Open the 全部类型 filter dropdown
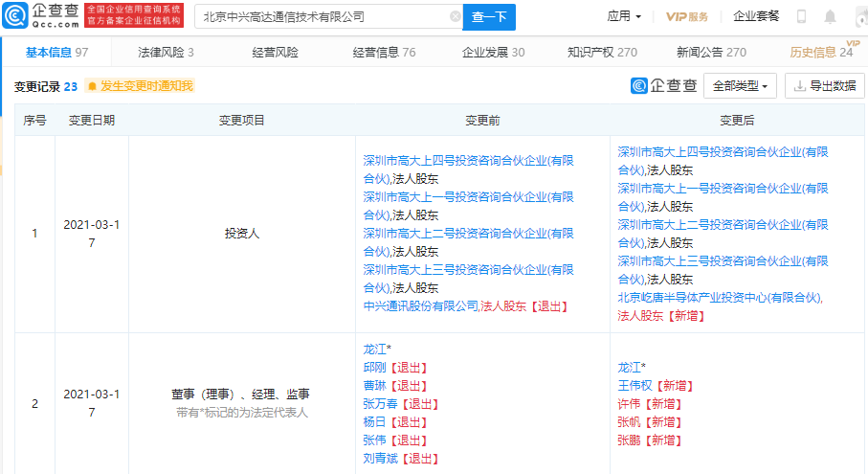868x474 pixels. tap(740, 86)
